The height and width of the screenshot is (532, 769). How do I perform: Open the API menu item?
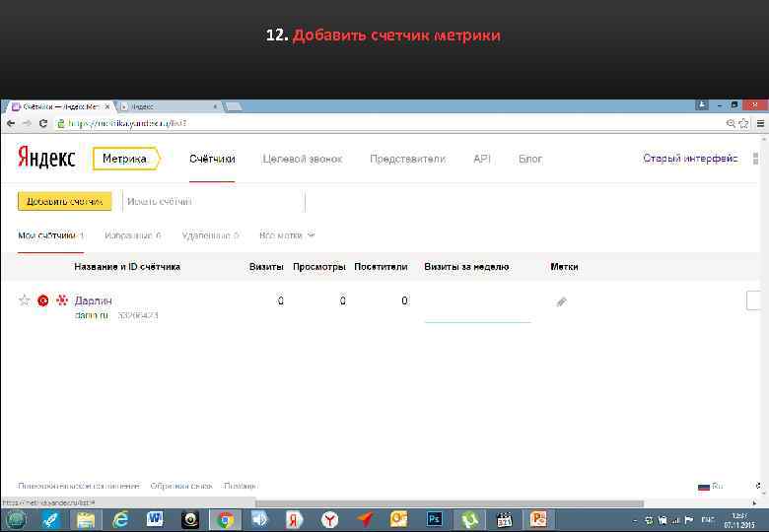click(x=481, y=159)
